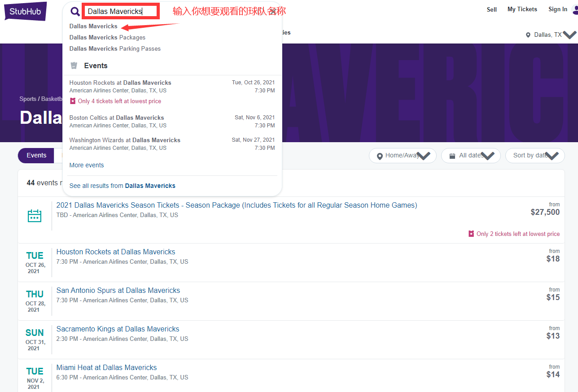Select the Events tab

point(36,156)
